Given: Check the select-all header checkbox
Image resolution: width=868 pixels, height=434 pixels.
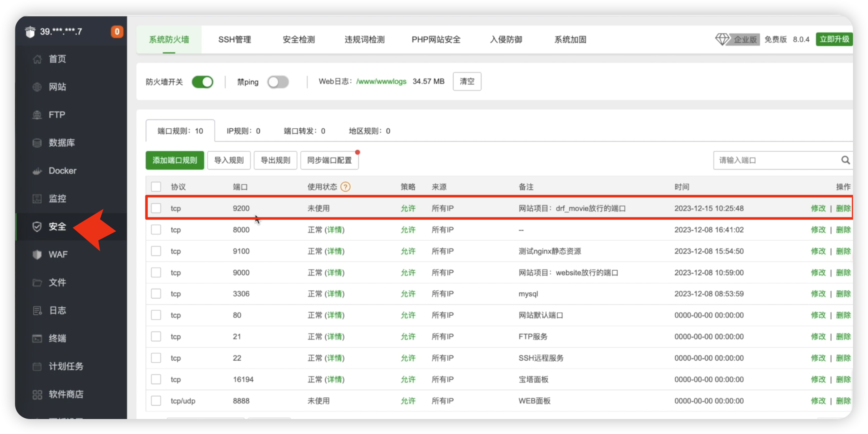Looking at the screenshot, I should pos(156,187).
